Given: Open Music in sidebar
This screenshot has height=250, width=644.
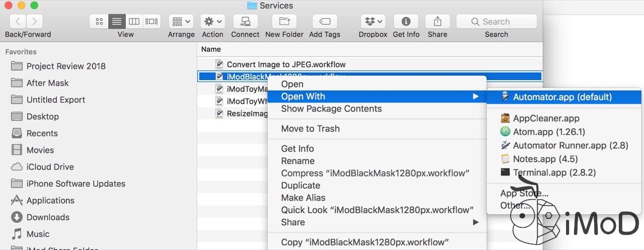Looking at the screenshot, I should [38, 234].
